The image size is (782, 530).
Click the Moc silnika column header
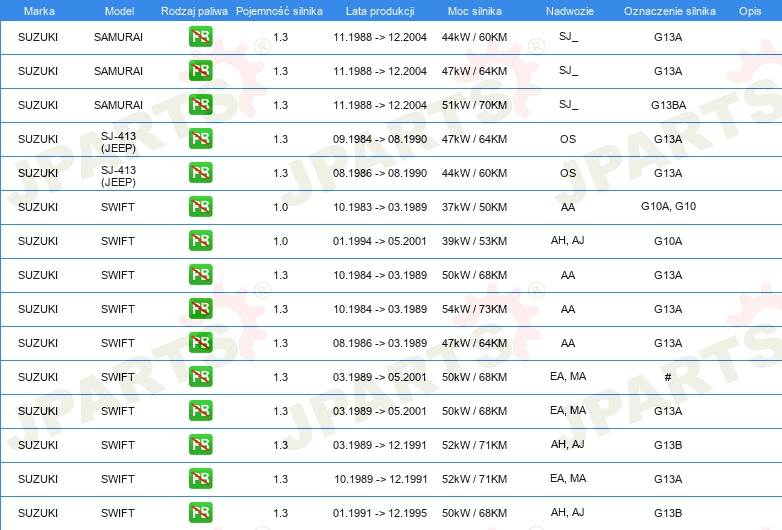[474, 11]
